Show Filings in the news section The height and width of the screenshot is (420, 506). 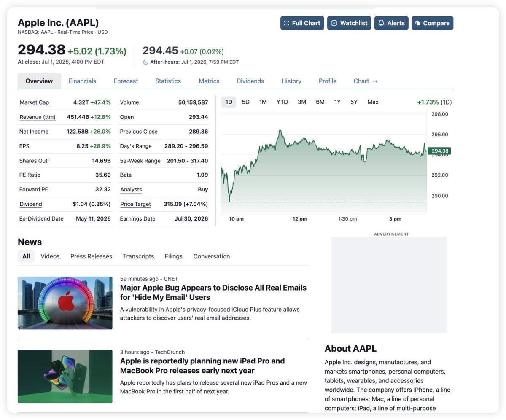(x=174, y=256)
